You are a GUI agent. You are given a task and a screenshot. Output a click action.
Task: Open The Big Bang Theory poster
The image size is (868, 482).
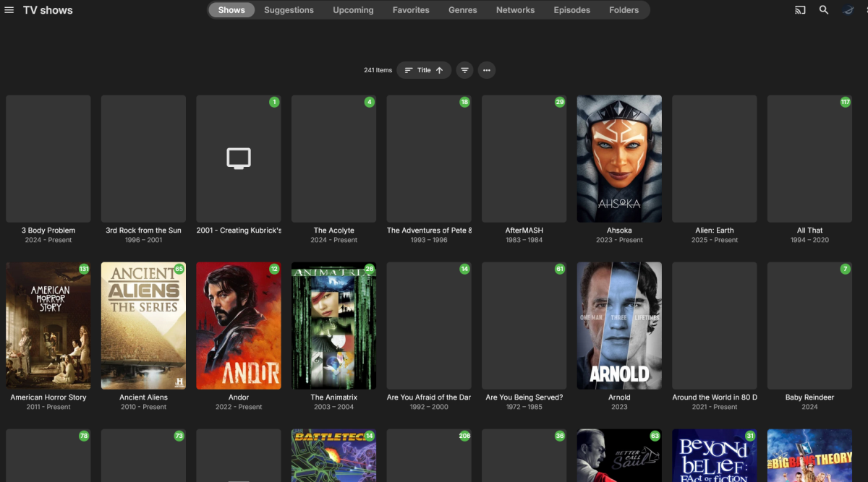coord(810,455)
